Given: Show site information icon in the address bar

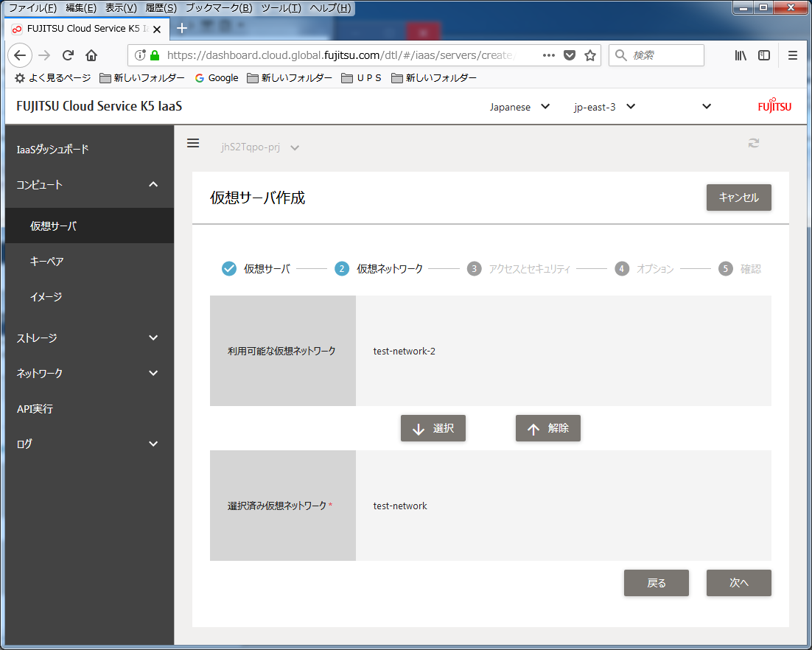Looking at the screenshot, I should pos(139,55).
